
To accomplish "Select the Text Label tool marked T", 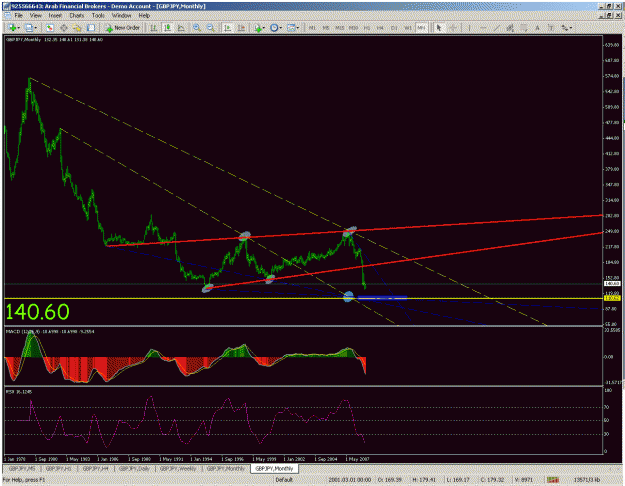I will click(x=551, y=28).
